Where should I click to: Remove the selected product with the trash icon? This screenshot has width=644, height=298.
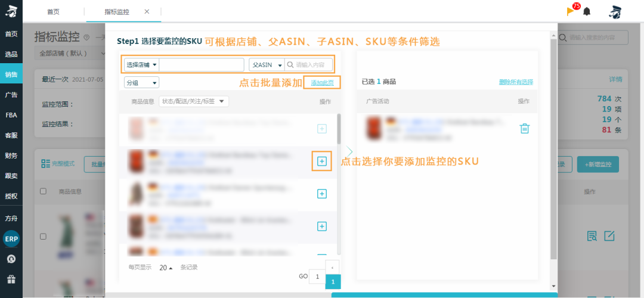(525, 129)
